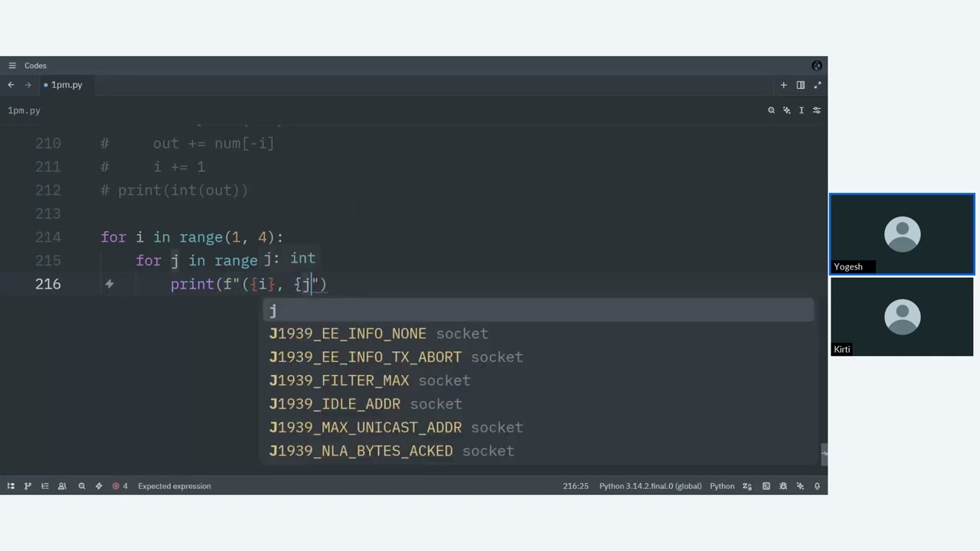Run code actions lightning icon on line 216
The width and height of the screenshot is (980, 551).
coord(109,284)
